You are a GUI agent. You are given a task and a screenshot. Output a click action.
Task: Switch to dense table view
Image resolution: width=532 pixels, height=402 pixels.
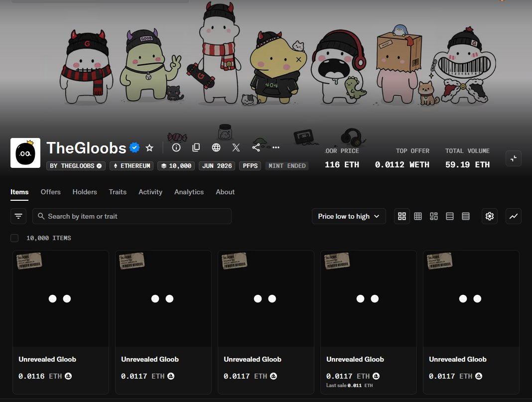pos(466,216)
